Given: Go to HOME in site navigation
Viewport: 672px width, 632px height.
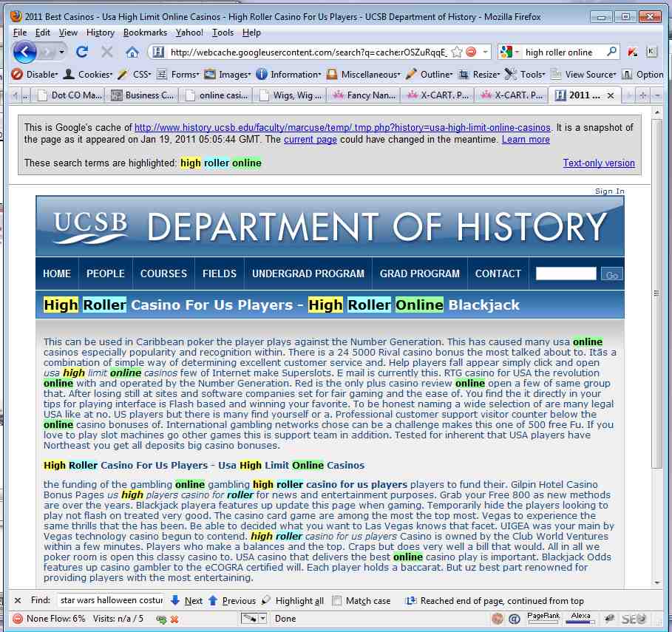Looking at the screenshot, I should pyautogui.click(x=57, y=273).
